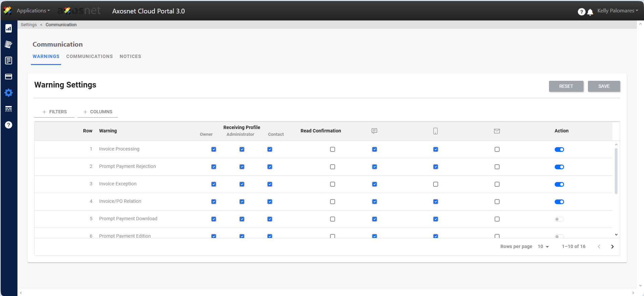Turn off the Invoice Exception action toggle
This screenshot has height=296, width=644.
559,184
